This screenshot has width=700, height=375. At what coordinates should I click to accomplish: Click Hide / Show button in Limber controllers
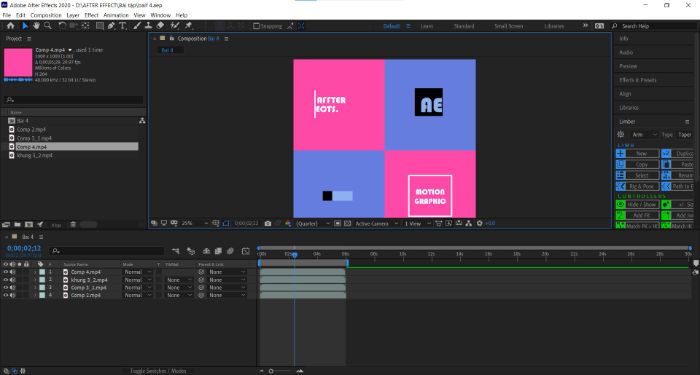coord(637,204)
